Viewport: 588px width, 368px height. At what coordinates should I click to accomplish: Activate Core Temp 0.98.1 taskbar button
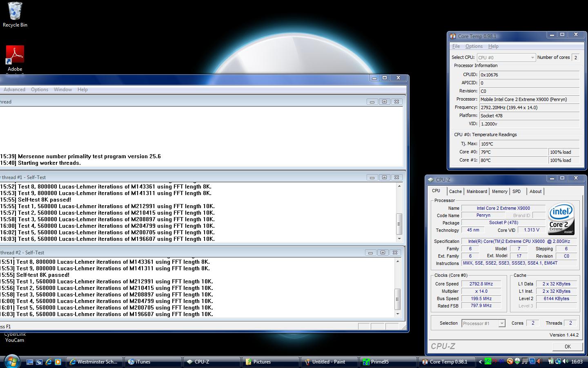pyautogui.click(x=447, y=362)
